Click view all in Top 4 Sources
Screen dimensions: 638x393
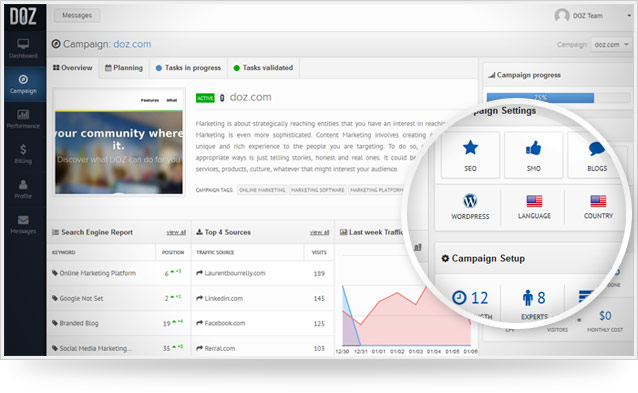tap(319, 232)
